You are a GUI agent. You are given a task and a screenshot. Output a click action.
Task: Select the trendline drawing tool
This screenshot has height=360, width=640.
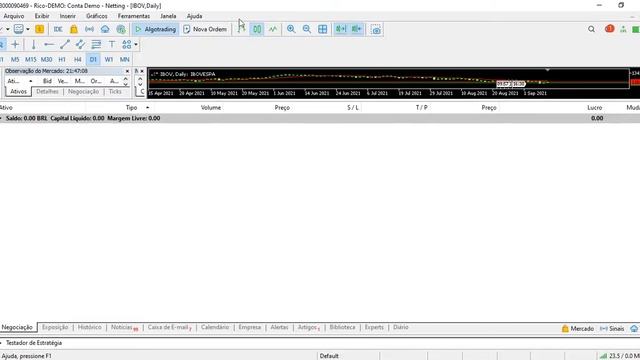coord(65,44)
